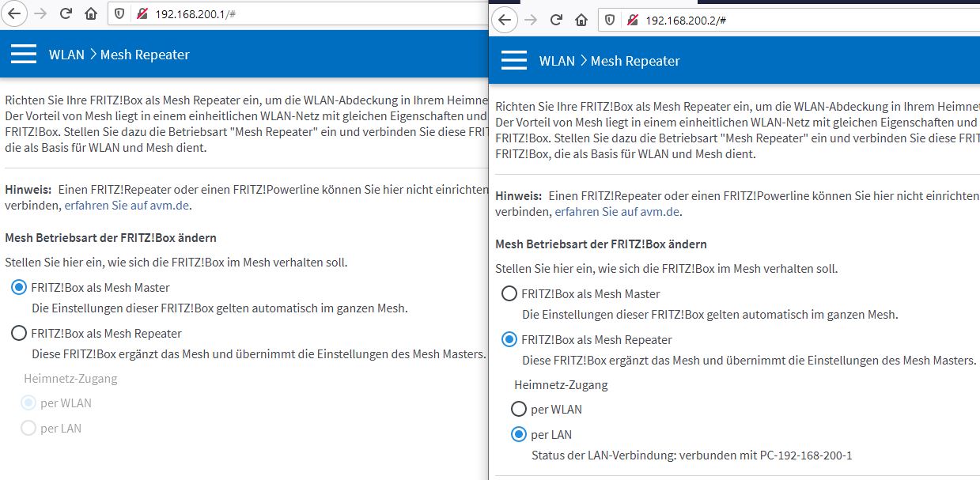Click 'Heimnetz-Zugang' label in 192.168.200.2 window
Screen dimensions: 980x480
click(x=561, y=385)
